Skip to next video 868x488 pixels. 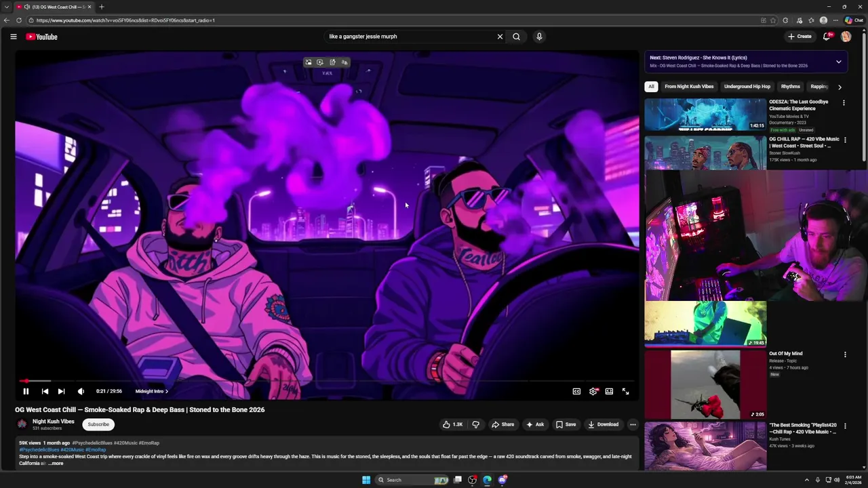pos(62,391)
